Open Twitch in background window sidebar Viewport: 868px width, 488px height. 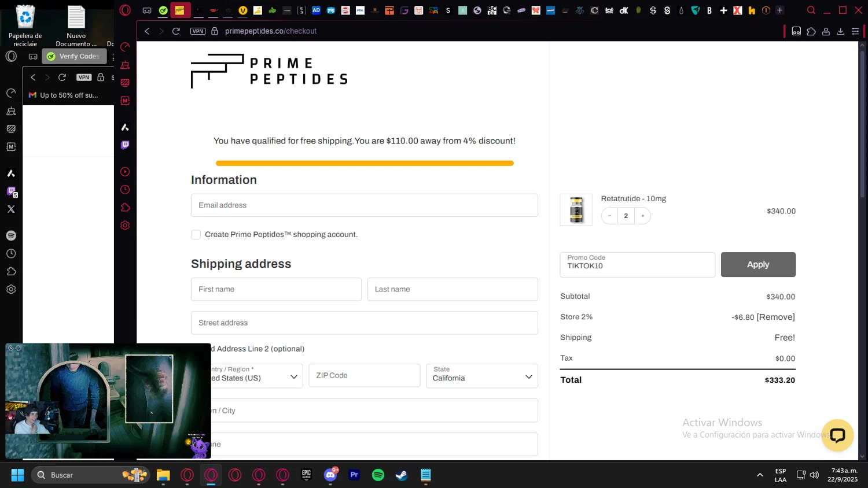coord(11,191)
